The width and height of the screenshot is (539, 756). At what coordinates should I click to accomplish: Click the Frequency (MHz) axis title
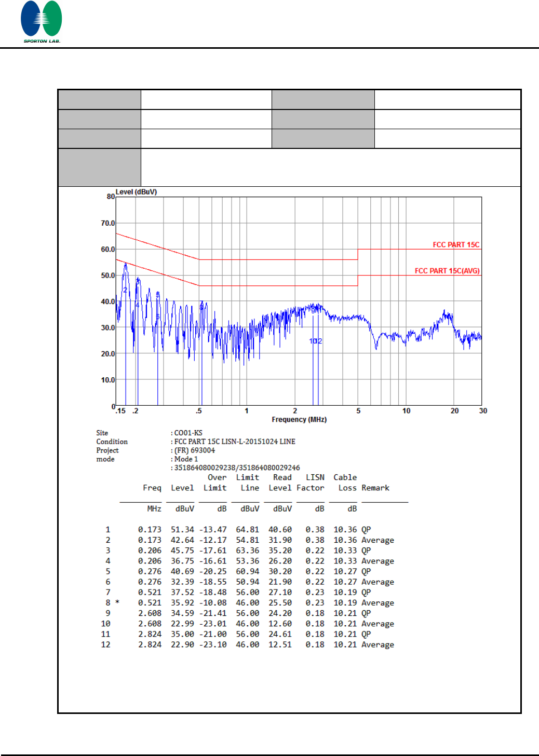click(x=299, y=419)
